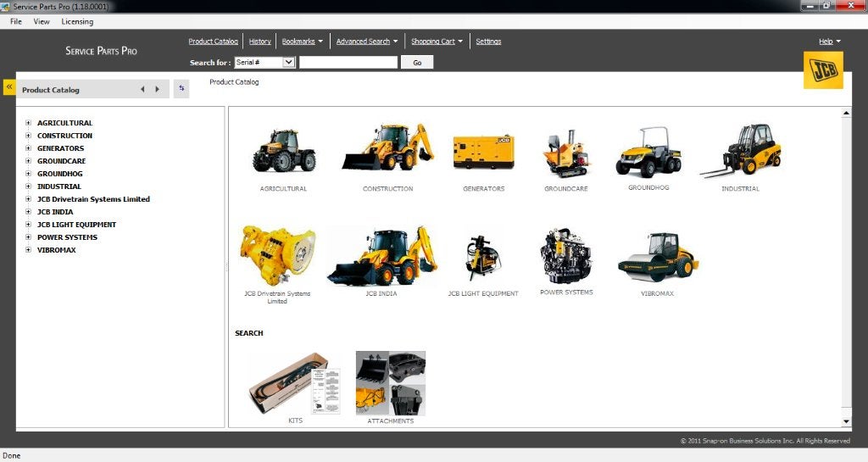Screen dimensions: 868x462
Task: Click the scrollbar down arrow
Action: pyautogui.click(x=846, y=421)
